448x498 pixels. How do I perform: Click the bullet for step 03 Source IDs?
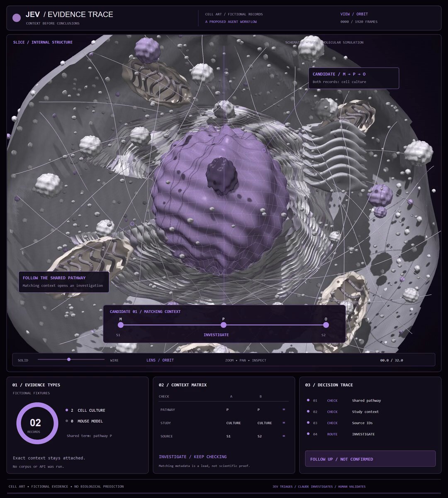[x=308, y=422]
